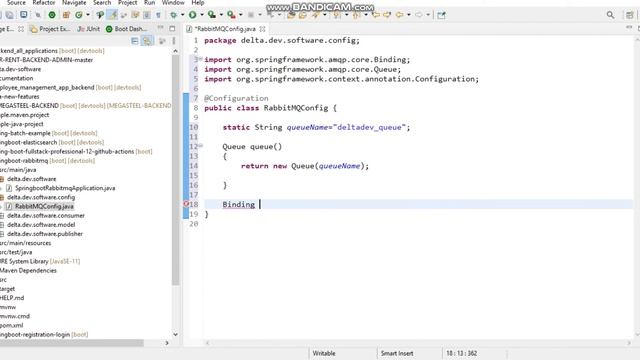Open the explorer filter icon

(x=162, y=41)
